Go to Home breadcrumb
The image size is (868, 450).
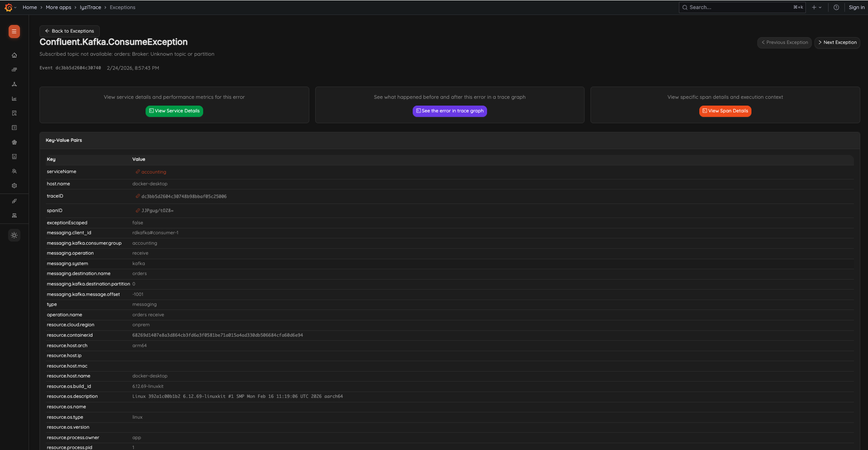[30, 7]
